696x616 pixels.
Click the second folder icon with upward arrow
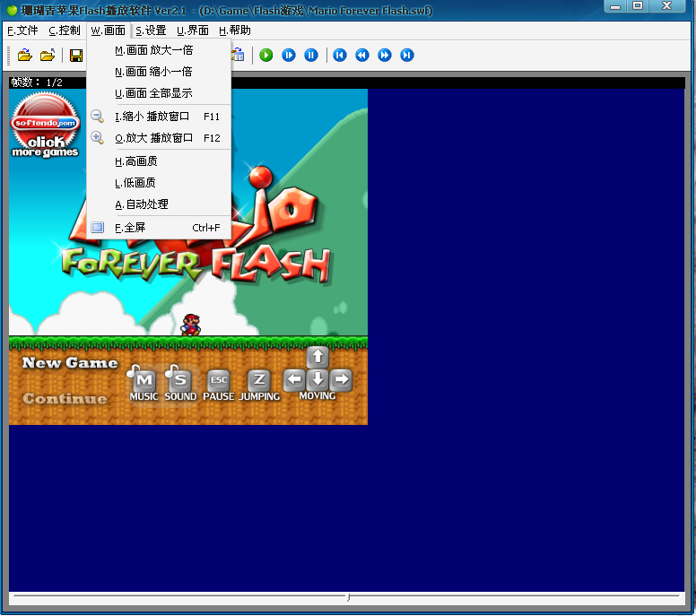tap(48, 56)
